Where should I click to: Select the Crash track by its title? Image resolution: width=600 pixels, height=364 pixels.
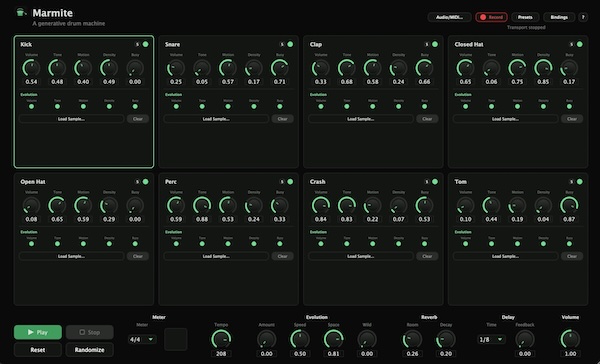[x=318, y=182]
